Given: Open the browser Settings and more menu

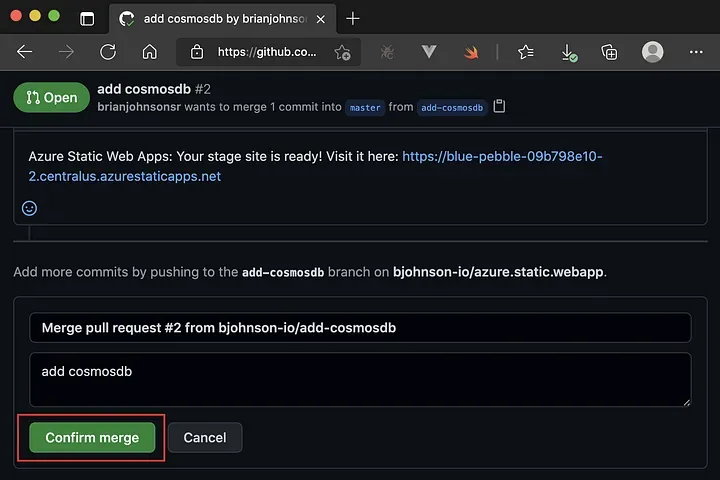Looking at the screenshot, I should pos(696,52).
